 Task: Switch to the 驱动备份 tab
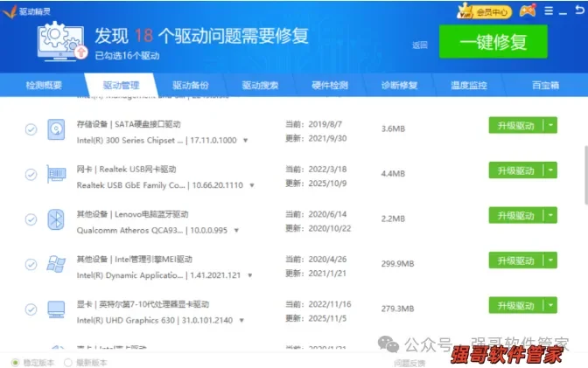191,85
